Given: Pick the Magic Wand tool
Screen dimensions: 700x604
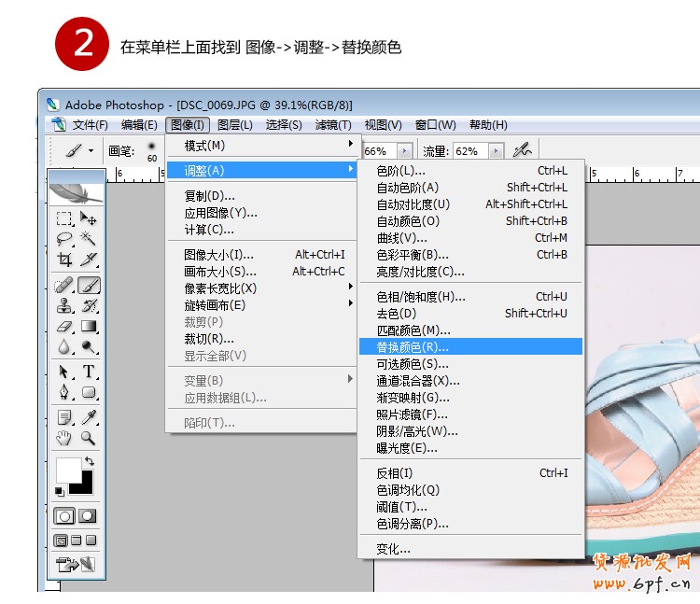Looking at the screenshot, I should 90,239.
